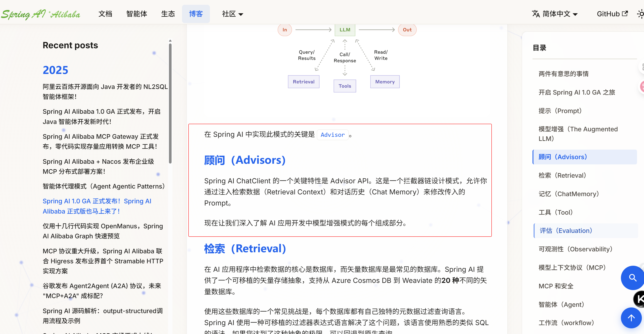The image size is (644, 334).
Task: Open the 博客 blog tab
Action: pos(196,14)
